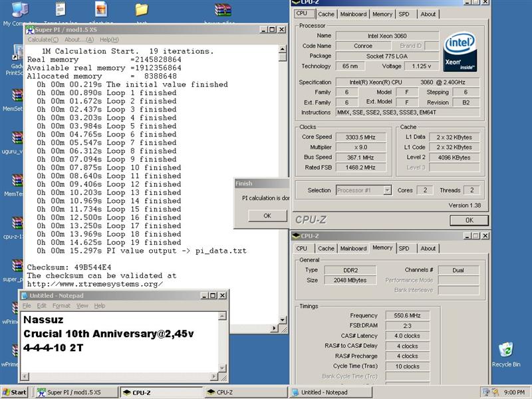Image resolution: width=532 pixels, height=399 pixels.
Task: Click Notepad horizontal scroll left arrow
Action: click(25, 376)
